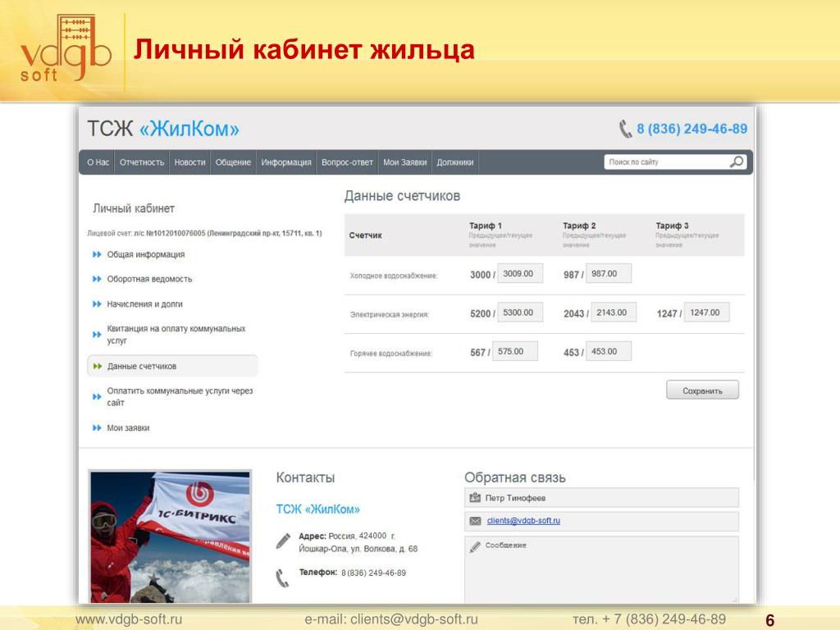The width and height of the screenshot is (840, 630).
Task: Click electricity Тариф 1 field 5300.00
Action: tap(519, 313)
